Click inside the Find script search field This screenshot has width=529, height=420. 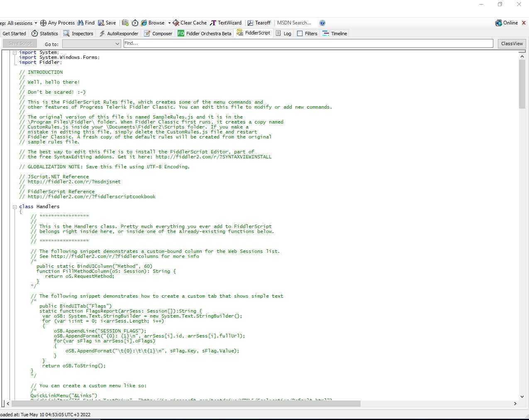308,44
